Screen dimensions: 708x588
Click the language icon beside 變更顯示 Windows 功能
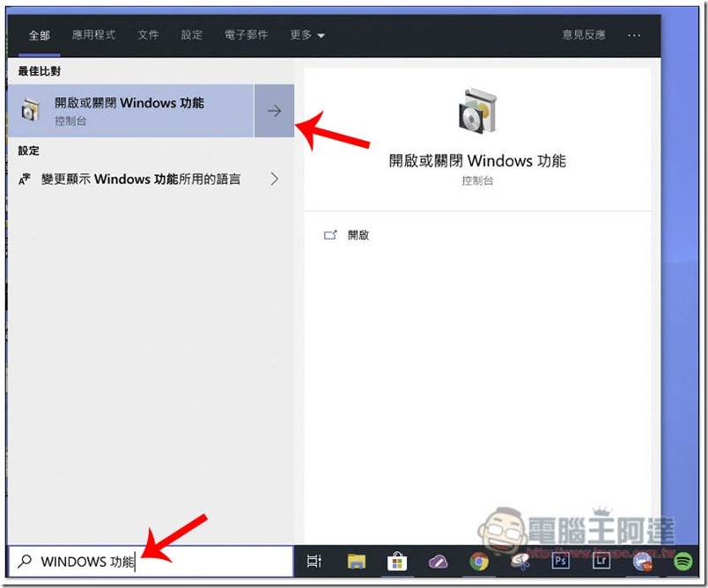coord(25,180)
